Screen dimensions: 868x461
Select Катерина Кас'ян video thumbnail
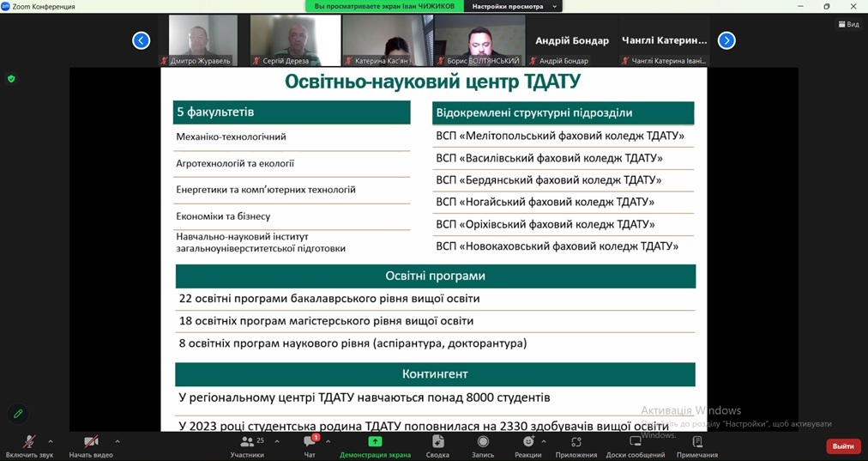click(388, 40)
